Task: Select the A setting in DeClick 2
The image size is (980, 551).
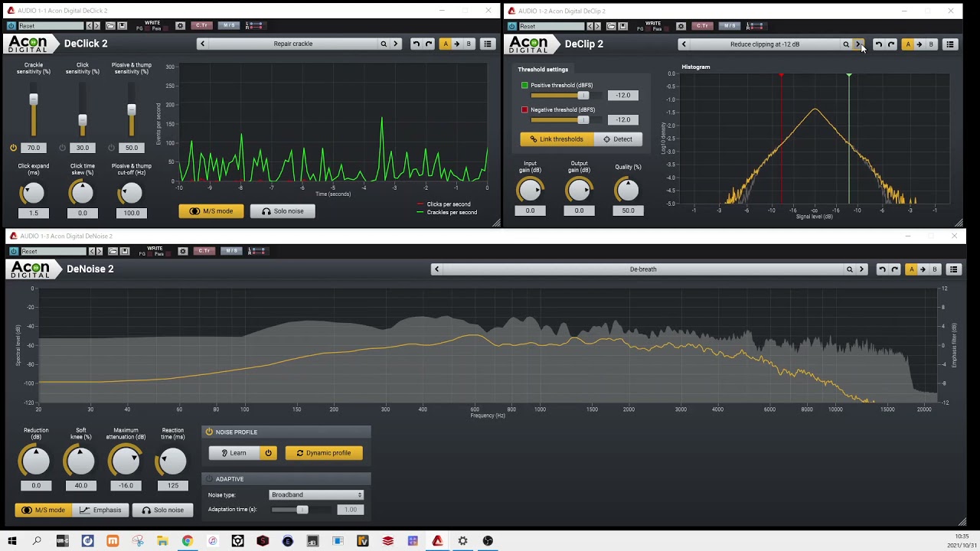Action: click(446, 44)
